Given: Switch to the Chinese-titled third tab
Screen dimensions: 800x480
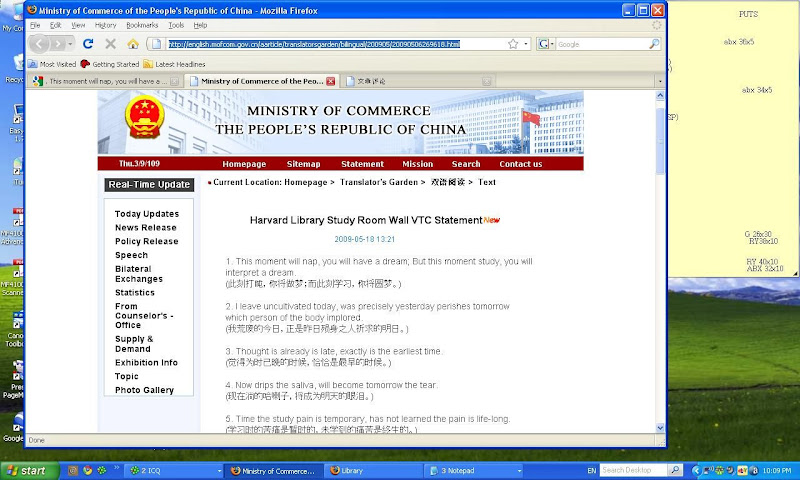Looking at the screenshot, I should tap(418, 81).
